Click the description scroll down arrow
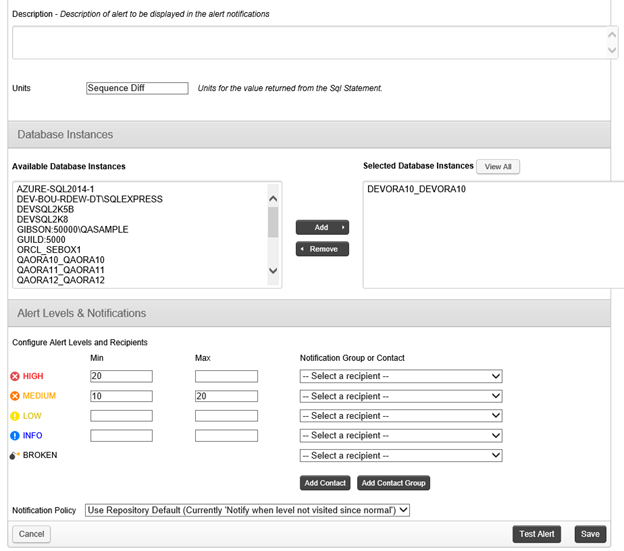The width and height of the screenshot is (624, 551). (612, 51)
